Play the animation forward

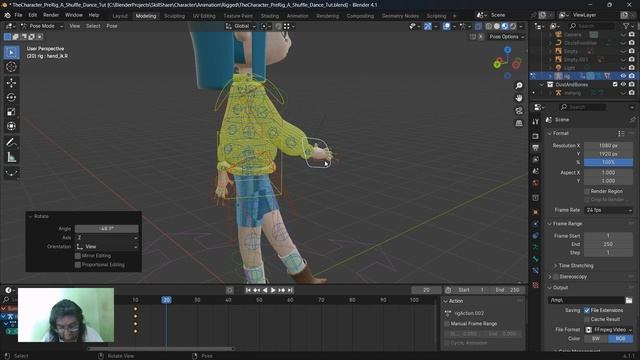point(273,290)
